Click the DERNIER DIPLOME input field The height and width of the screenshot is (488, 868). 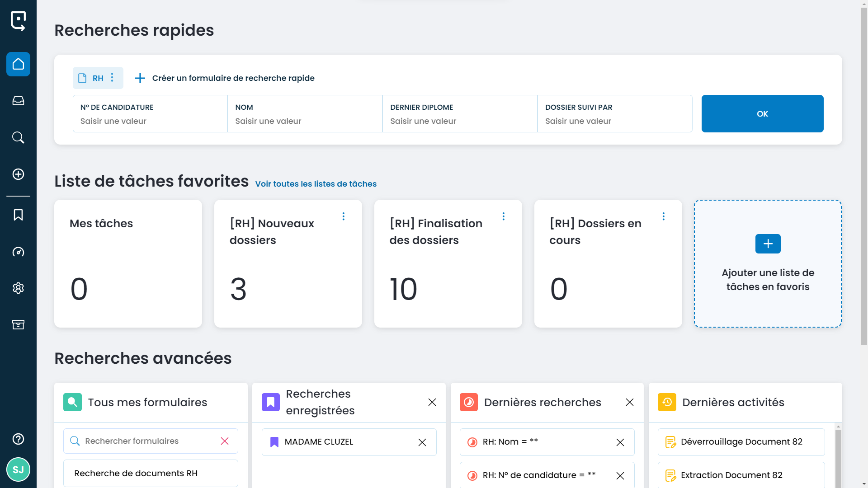[460, 113]
